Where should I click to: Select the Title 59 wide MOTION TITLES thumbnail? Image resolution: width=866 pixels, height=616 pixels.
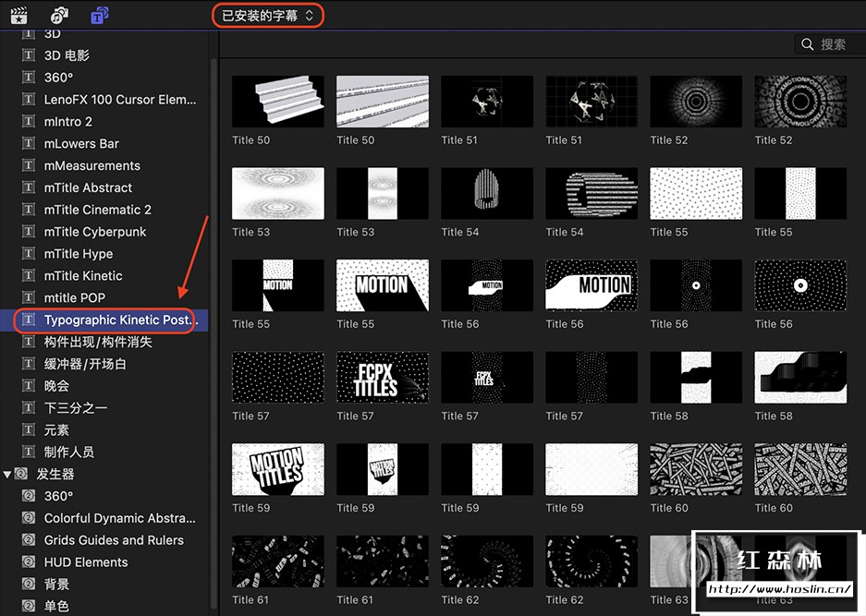pos(278,469)
